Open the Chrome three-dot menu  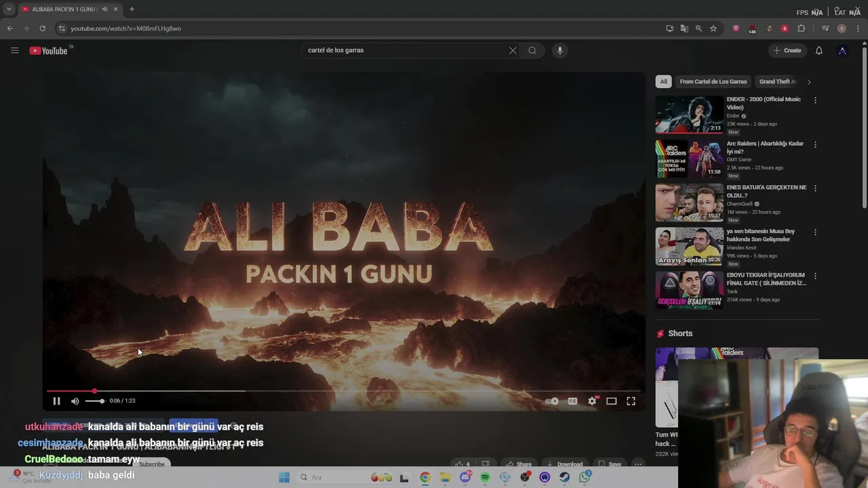pos(858,28)
